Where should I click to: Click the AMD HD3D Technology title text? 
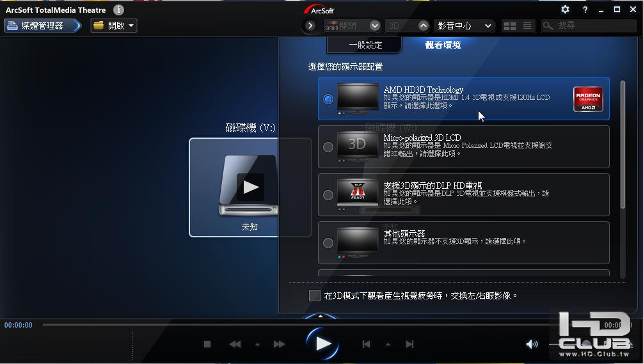423,90
